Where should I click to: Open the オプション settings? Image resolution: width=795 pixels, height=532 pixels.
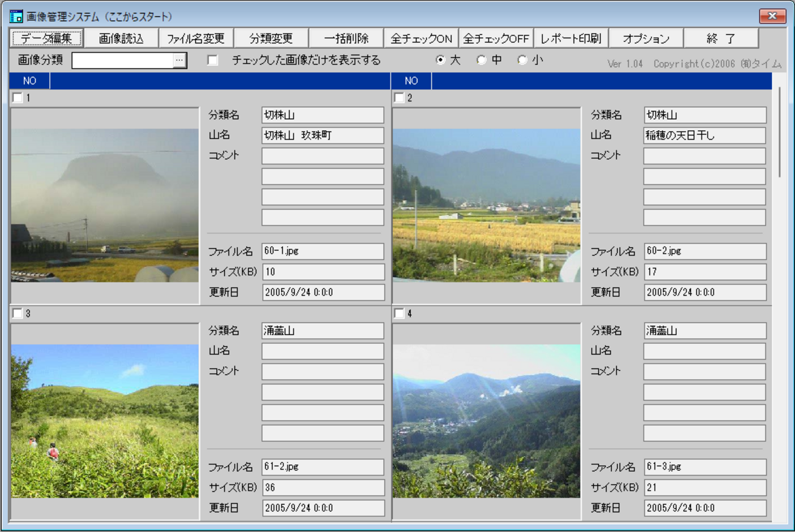[x=646, y=38]
